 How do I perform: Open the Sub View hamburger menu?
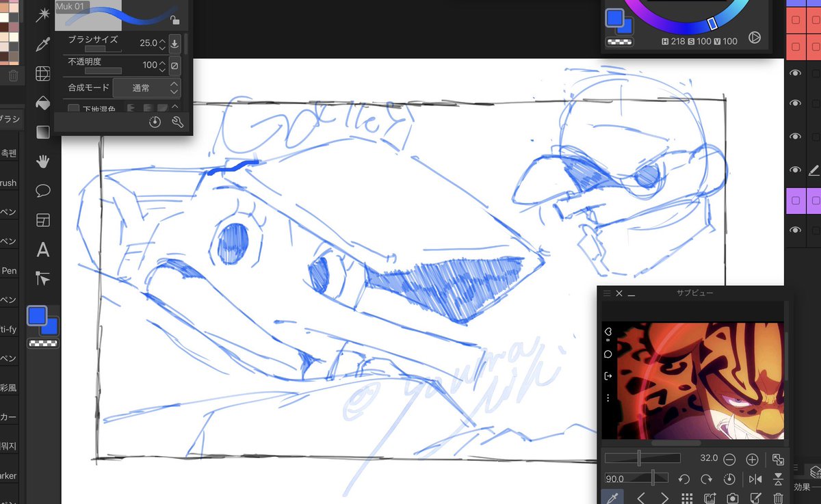[x=606, y=293]
